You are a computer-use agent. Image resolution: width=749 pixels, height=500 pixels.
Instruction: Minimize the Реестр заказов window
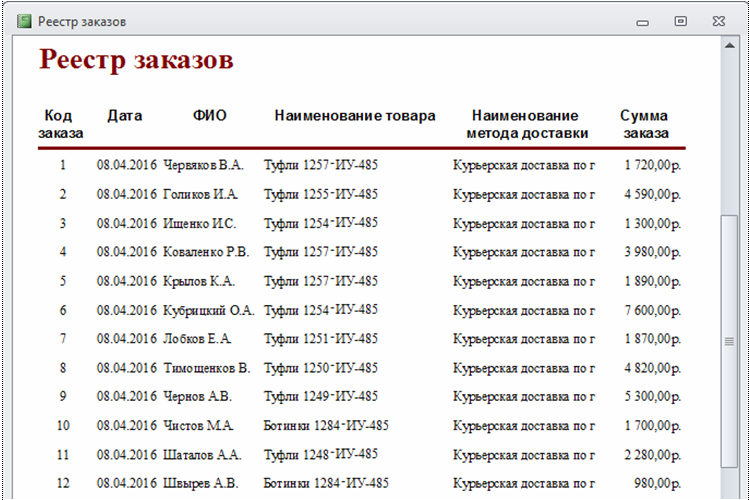[x=642, y=22]
